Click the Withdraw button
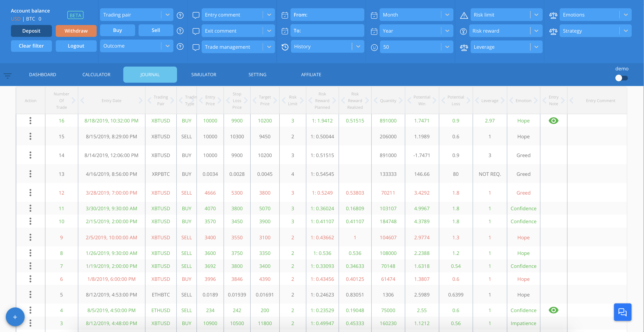The height and width of the screenshot is (332, 644). [76, 31]
